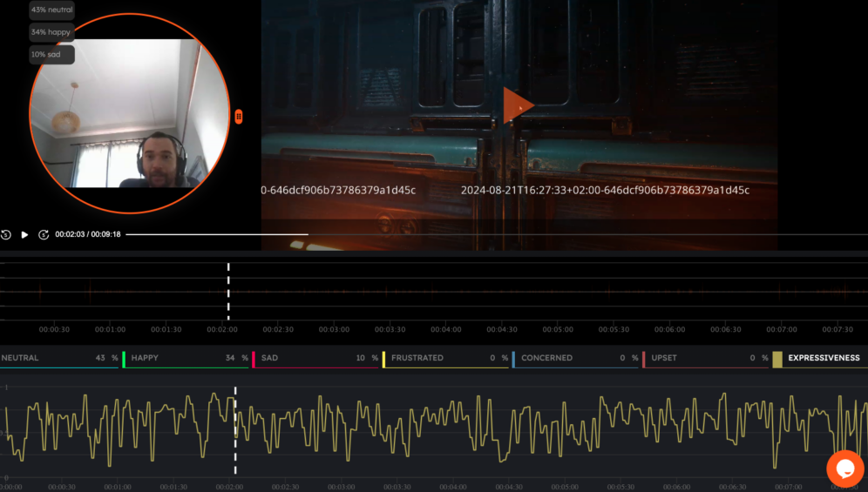The image size is (868, 492).
Task: Click the rewind 5 seconds icon
Action: tap(6, 234)
